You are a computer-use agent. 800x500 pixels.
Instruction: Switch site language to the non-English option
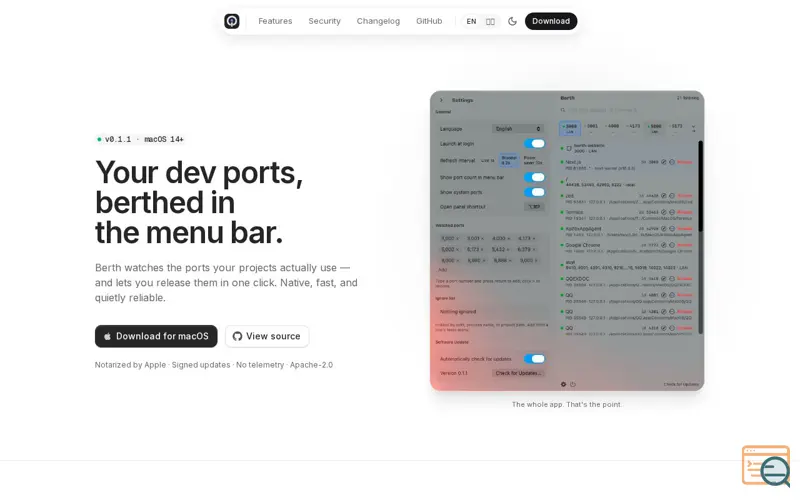490,21
